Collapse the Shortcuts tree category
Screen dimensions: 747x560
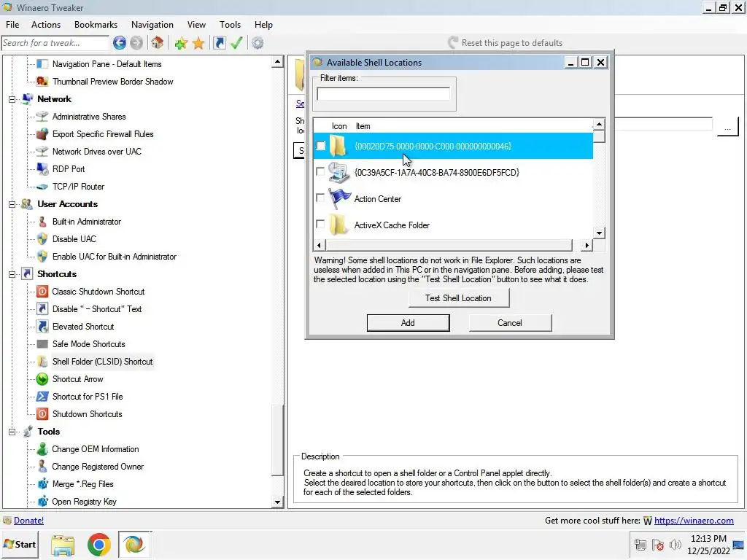(x=12, y=274)
